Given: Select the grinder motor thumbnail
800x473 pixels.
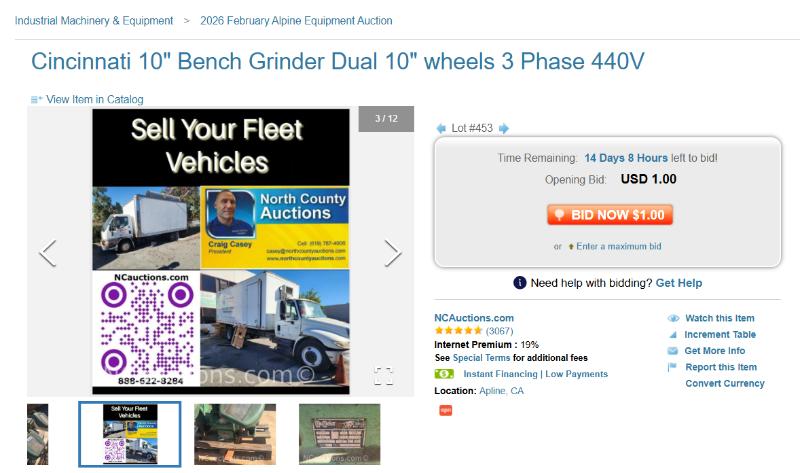Looking at the screenshot, I should [234, 433].
